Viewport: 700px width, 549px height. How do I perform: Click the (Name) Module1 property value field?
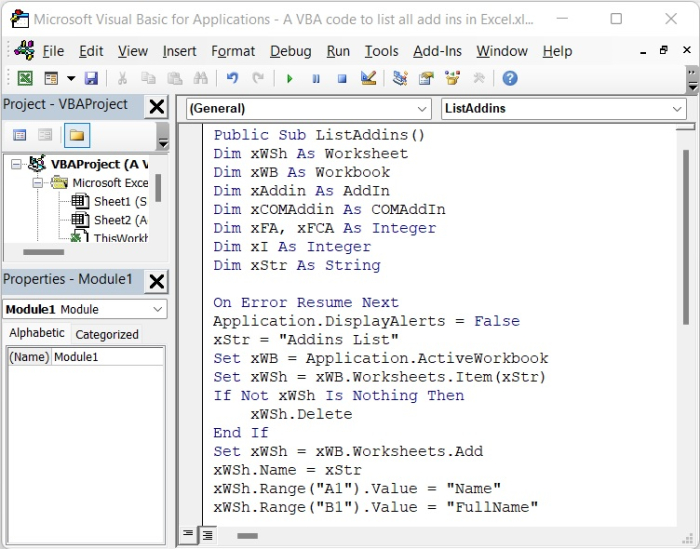pyautogui.click(x=108, y=357)
